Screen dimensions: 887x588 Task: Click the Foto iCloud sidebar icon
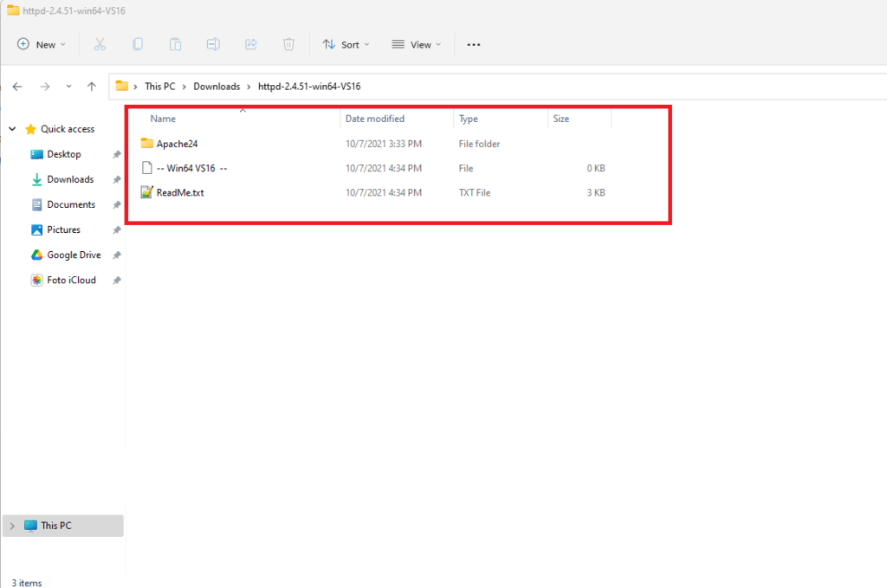tap(36, 280)
